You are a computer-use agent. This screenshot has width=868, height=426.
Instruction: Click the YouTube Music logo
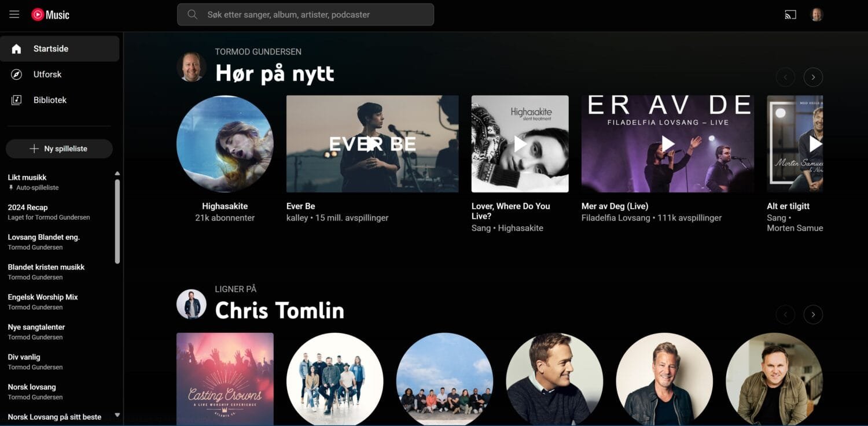[50, 14]
